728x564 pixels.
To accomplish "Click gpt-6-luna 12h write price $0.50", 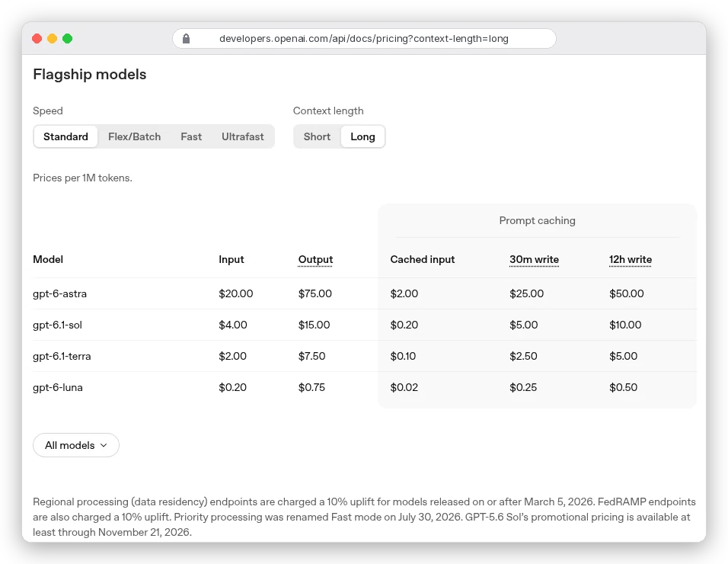I will [623, 387].
